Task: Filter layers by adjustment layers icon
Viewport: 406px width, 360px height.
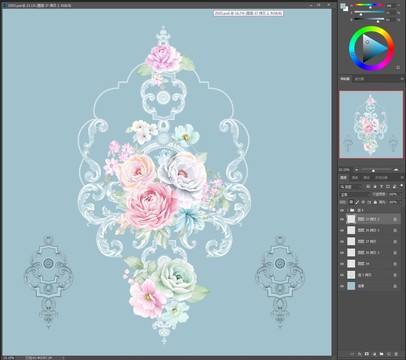Action: click(x=375, y=187)
